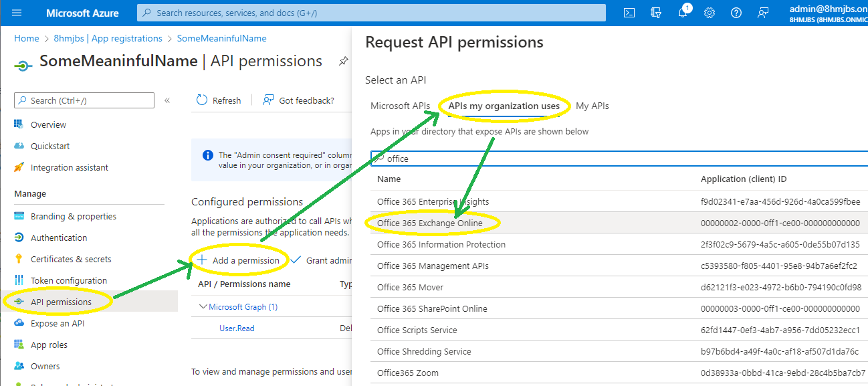Image resolution: width=868 pixels, height=386 pixels.
Task: Click the Integration assistant rocket icon
Action: (x=19, y=167)
